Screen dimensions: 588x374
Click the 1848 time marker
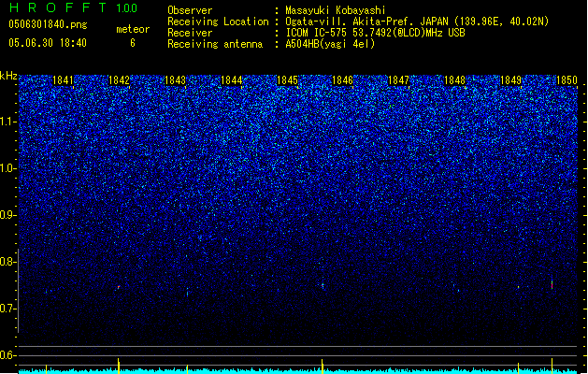[x=454, y=80]
